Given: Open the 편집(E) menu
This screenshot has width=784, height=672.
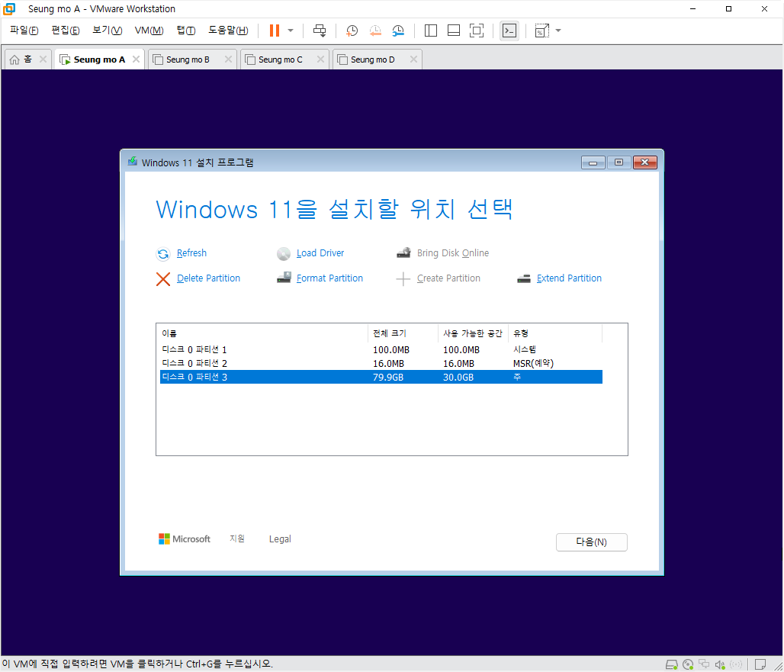Looking at the screenshot, I should tap(66, 31).
